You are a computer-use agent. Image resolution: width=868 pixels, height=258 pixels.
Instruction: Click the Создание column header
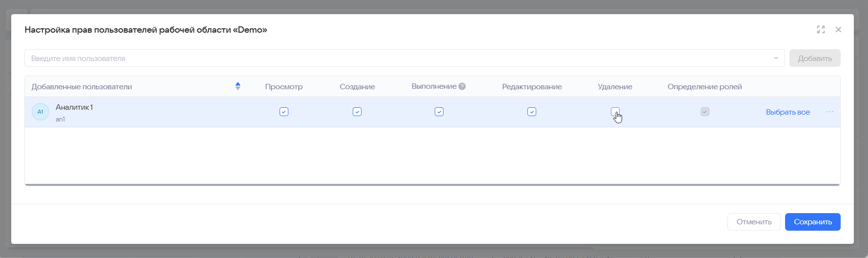[x=357, y=86]
